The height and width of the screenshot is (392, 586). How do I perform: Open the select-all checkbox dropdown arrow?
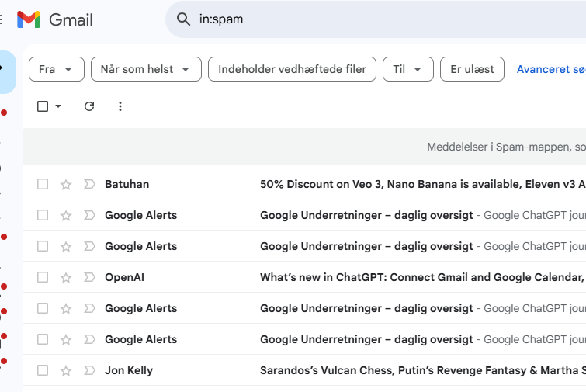tap(58, 106)
